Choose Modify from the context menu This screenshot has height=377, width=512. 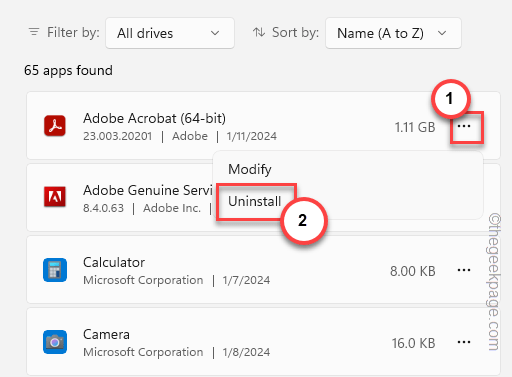click(x=250, y=169)
